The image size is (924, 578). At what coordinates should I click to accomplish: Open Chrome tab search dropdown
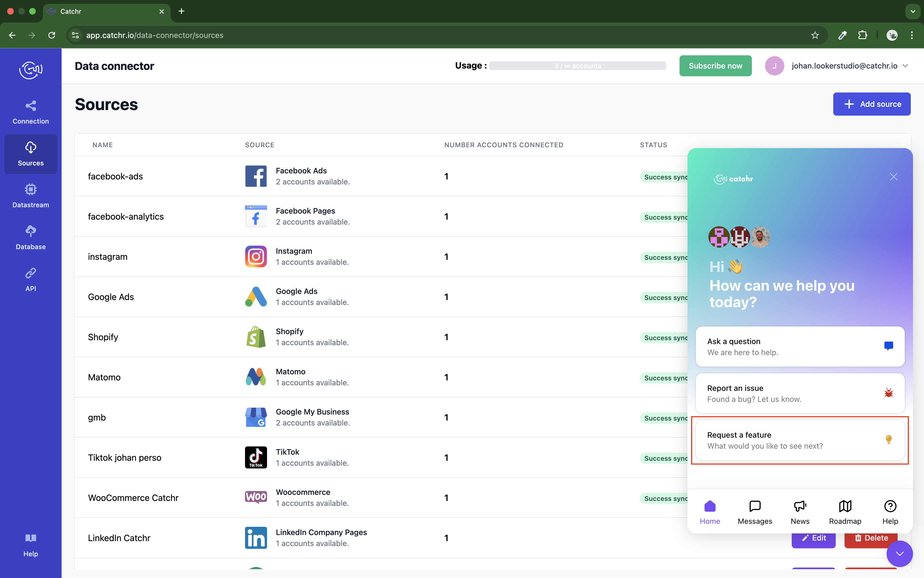click(x=913, y=12)
